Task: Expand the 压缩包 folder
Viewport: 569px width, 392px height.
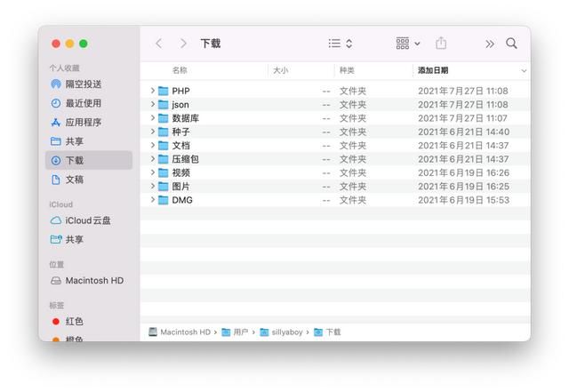Action: point(153,158)
